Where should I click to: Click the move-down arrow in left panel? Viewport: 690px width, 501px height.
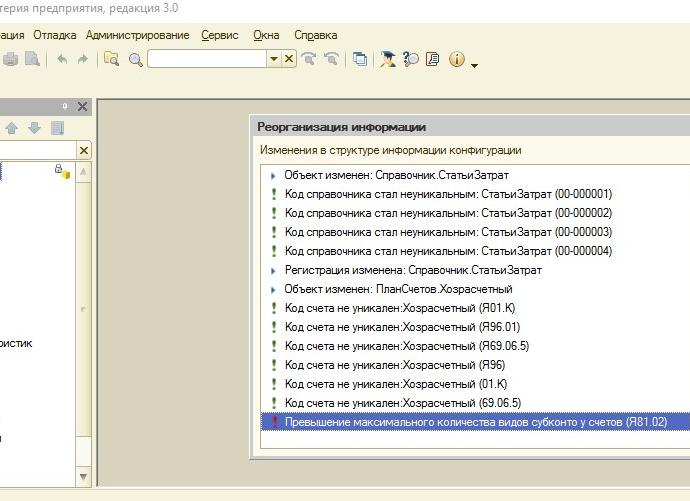[x=34, y=128]
